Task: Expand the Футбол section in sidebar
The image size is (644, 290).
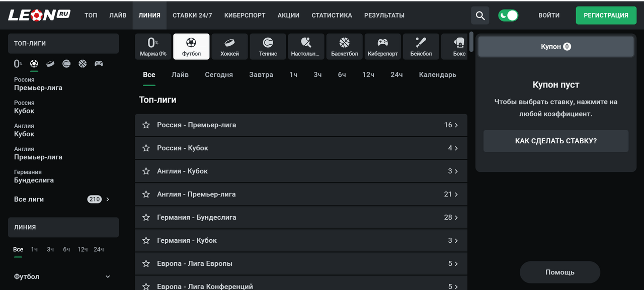Action: tap(108, 277)
